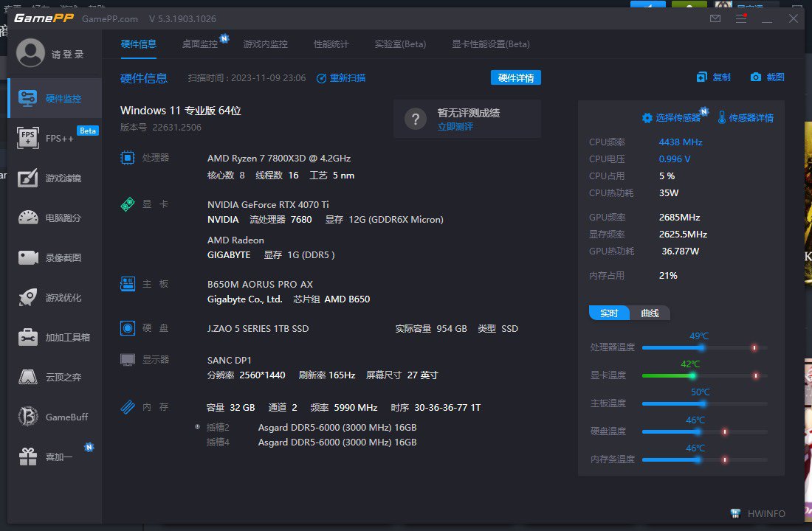Click the monitor display icon
Image resolution: width=812 pixels, height=531 pixels.
(128, 360)
